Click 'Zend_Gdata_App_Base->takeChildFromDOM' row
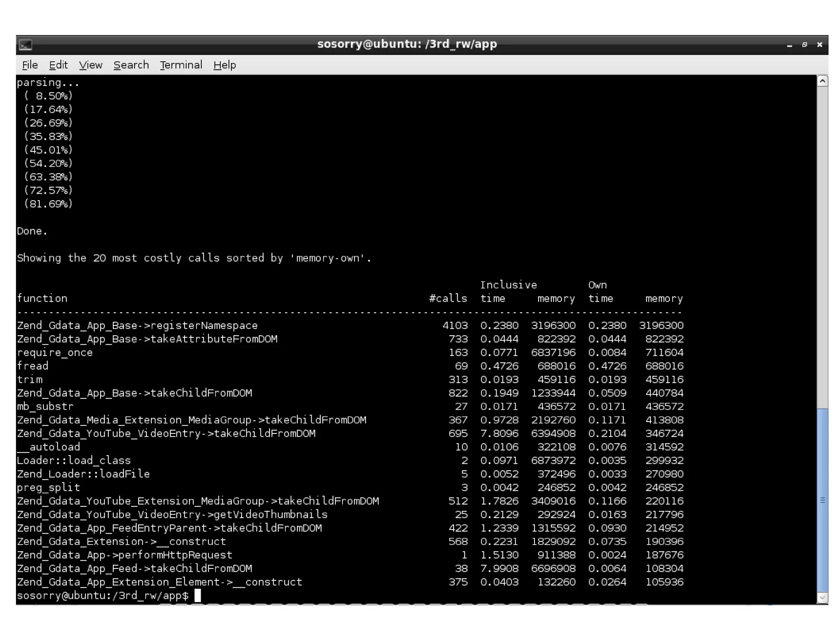This screenshot has width=840, height=630. click(350, 393)
